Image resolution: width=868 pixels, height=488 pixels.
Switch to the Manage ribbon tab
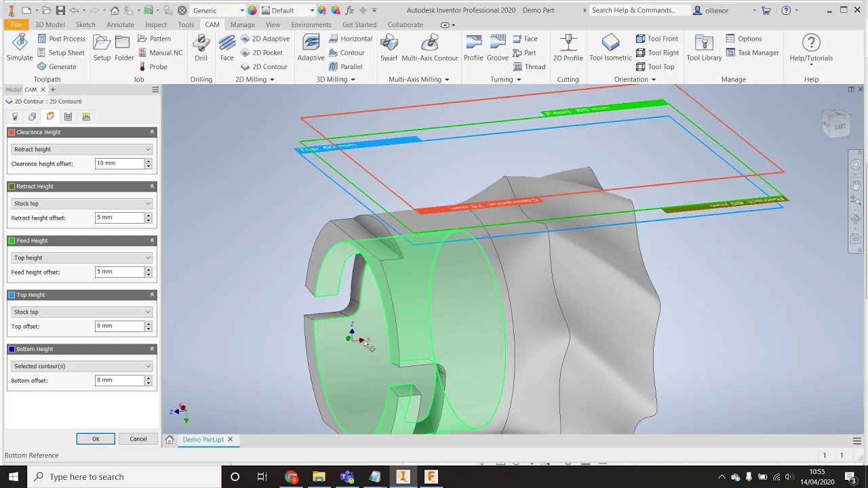click(x=242, y=24)
